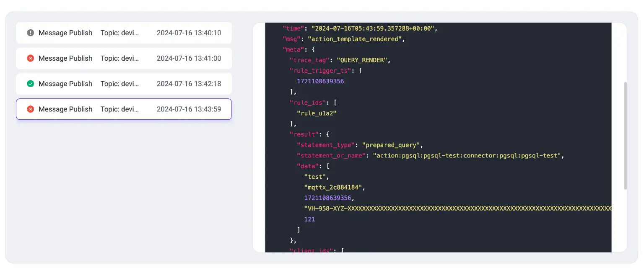The image size is (644, 270).
Task: Click the "QUERY_RENDER" value
Action: 362,60
